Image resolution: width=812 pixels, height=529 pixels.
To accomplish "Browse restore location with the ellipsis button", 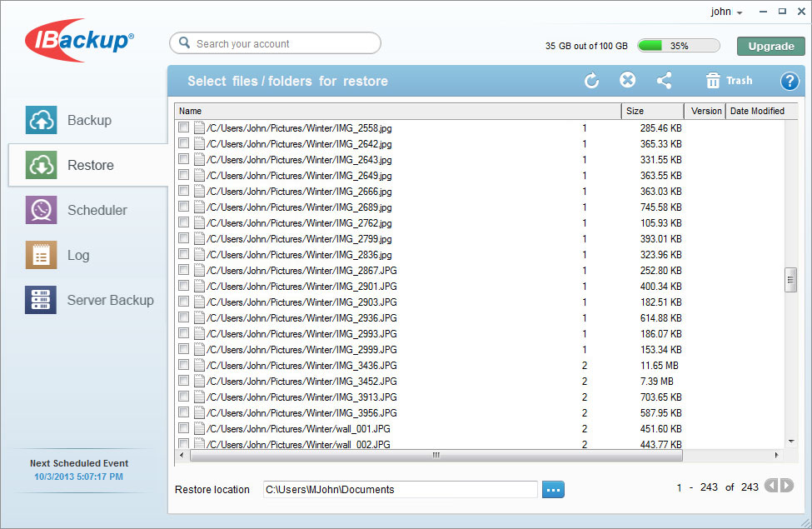I will (x=553, y=489).
